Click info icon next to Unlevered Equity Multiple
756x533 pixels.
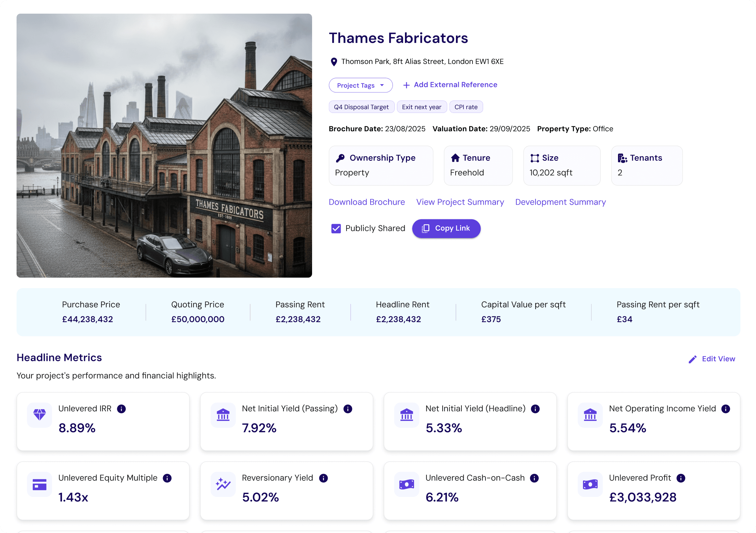tap(167, 478)
